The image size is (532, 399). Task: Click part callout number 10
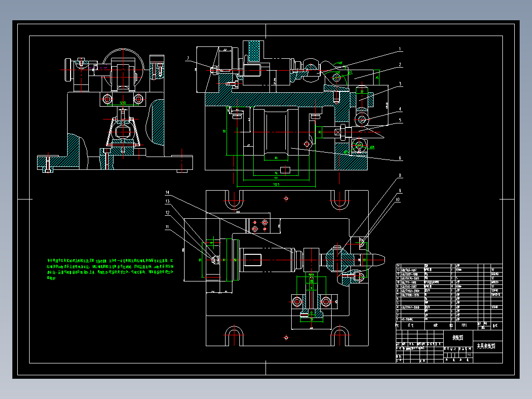click(398, 199)
